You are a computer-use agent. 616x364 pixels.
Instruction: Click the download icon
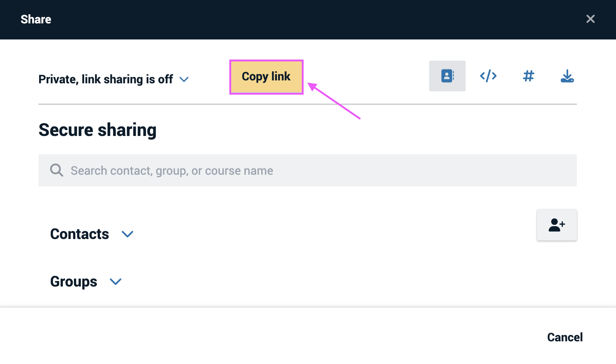[567, 76]
